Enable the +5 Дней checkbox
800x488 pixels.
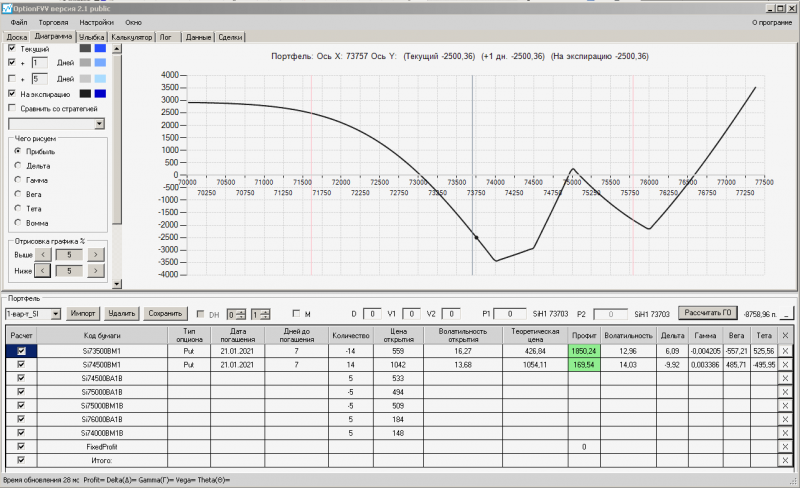tap(12, 79)
